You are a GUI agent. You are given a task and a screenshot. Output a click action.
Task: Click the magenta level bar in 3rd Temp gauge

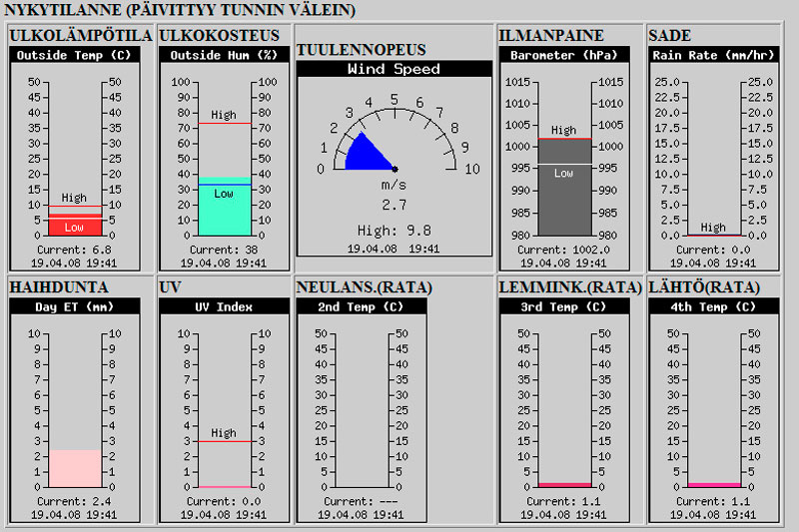565,485
